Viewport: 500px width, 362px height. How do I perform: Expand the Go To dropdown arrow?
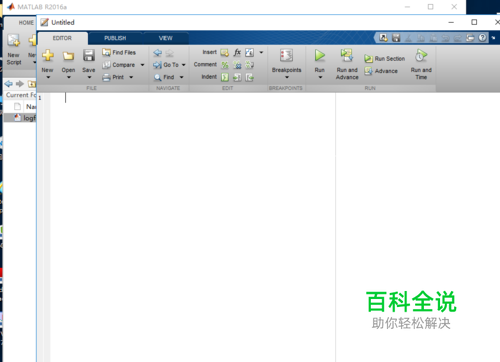click(183, 65)
